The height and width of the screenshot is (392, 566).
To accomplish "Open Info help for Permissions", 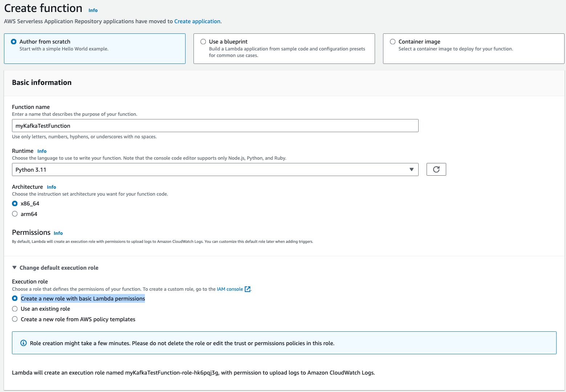I will click(58, 233).
